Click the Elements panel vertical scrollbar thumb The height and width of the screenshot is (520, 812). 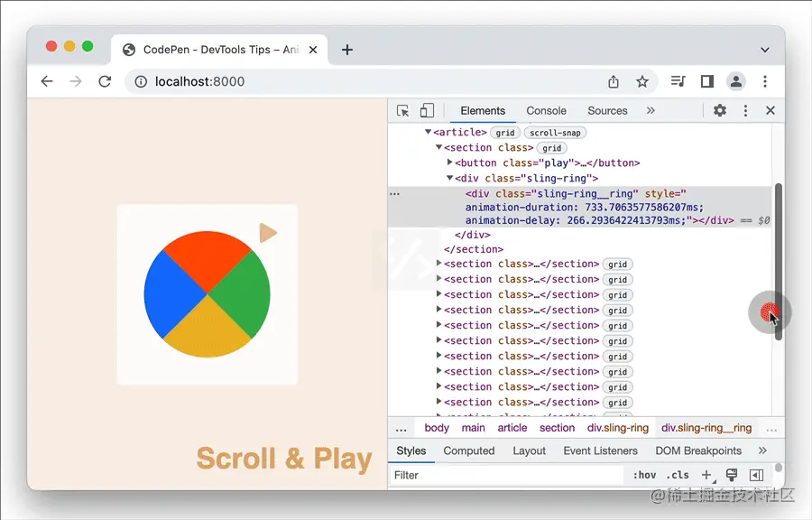pos(778,262)
